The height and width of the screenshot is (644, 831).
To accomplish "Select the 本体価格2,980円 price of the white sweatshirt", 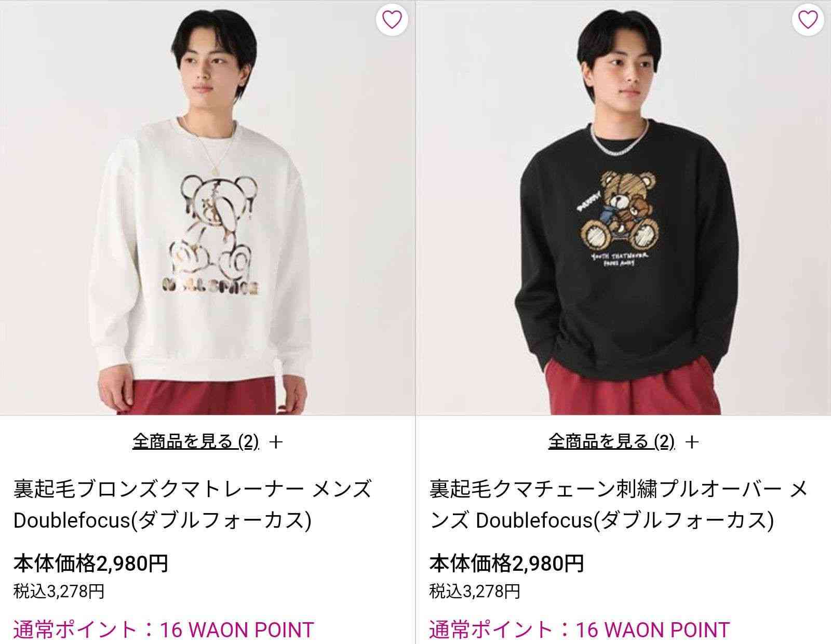I will [91, 563].
